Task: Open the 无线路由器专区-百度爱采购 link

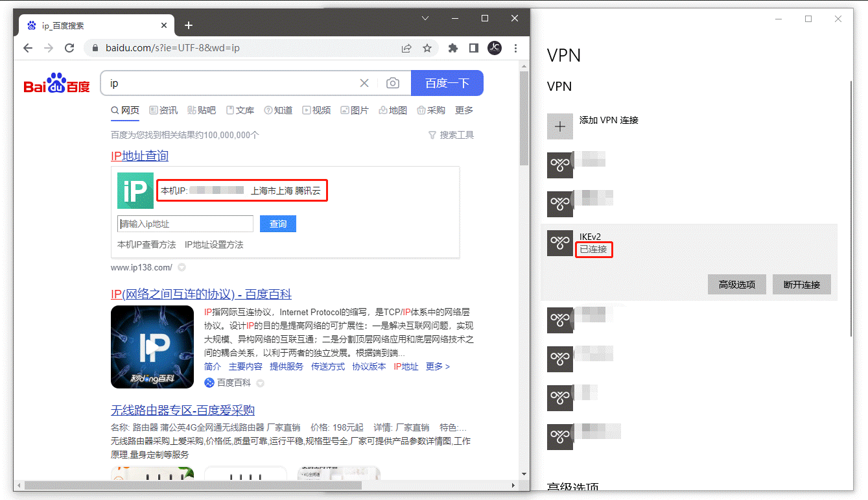Action: [x=183, y=411]
